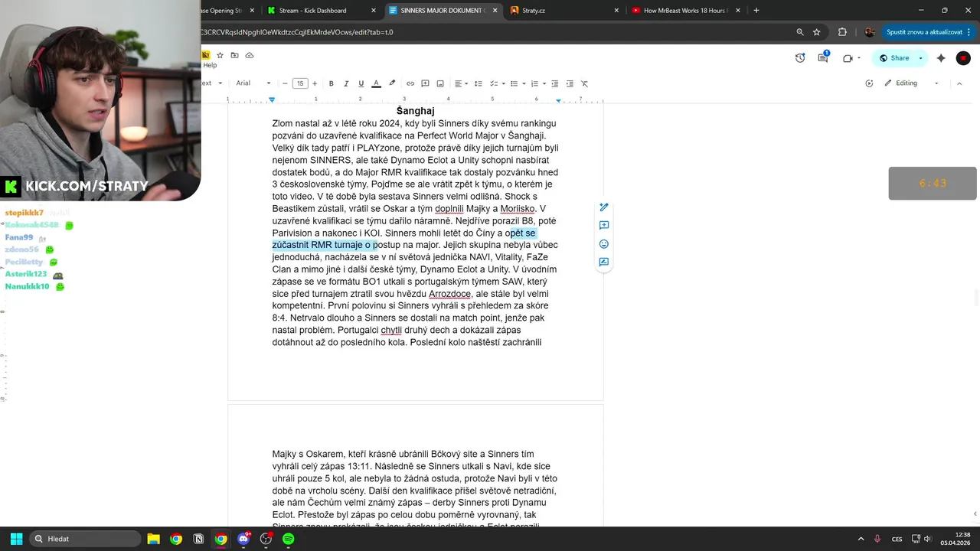The height and width of the screenshot is (551, 980).
Task: Expand the checklist options arrow
Action: coord(502,83)
